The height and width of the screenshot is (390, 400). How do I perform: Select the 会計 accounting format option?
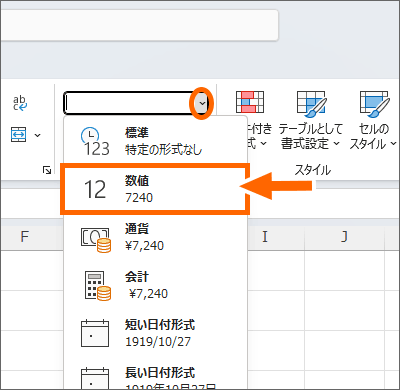tap(155, 285)
